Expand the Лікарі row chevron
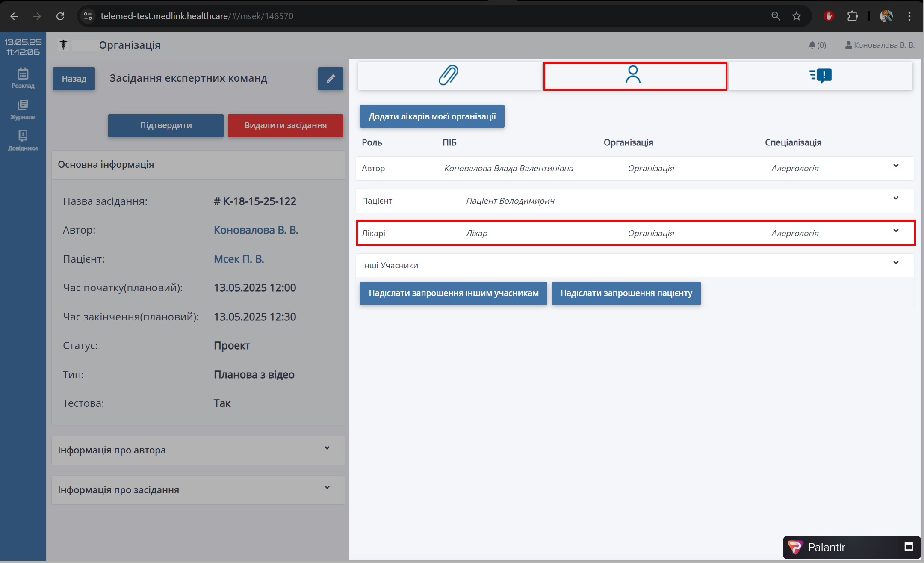This screenshot has width=924, height=563. (x=896, y=231)
